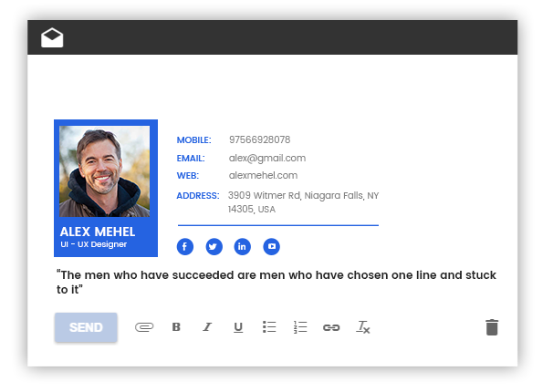Click the EMAIL: label
Screen dimensions: 553x392
(x=191, y=159)
